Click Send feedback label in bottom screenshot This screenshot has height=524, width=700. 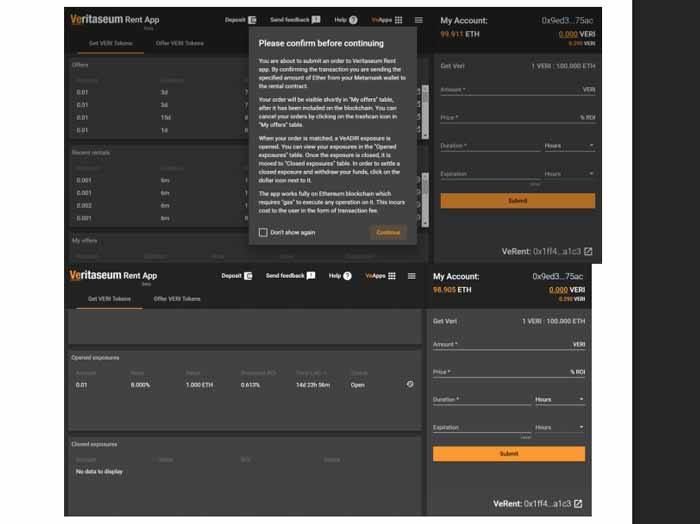click(285, 275)
